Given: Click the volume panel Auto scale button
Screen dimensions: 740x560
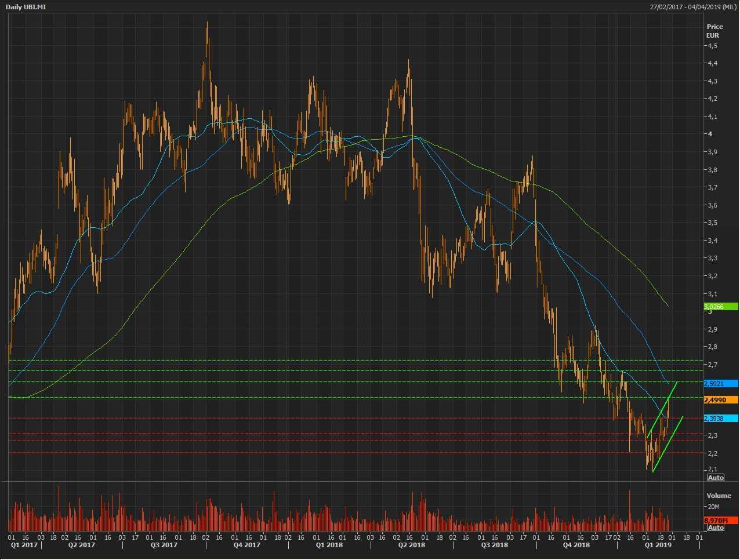Looking at the screenshot, I should [x=716, y=528].
